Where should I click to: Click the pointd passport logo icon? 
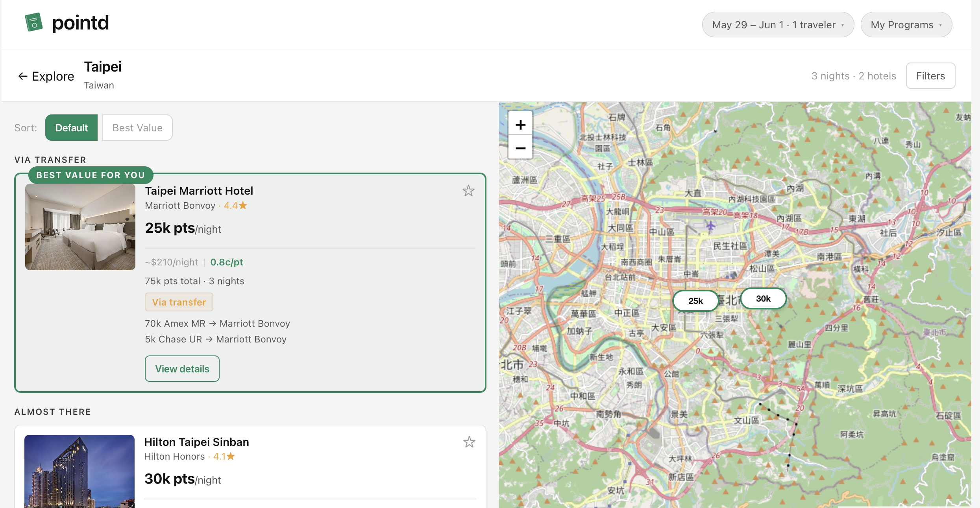[34, 22]
